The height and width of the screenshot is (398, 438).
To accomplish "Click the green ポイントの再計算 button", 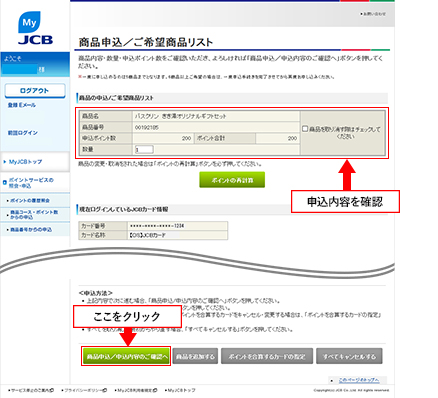I will 232,180.
